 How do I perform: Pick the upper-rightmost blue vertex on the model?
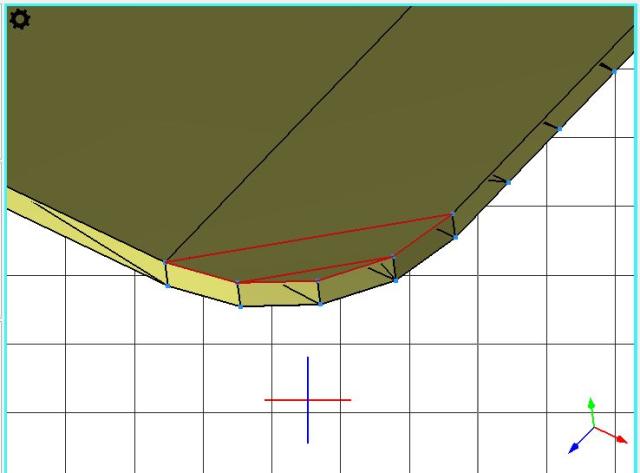tap(613, 70)
